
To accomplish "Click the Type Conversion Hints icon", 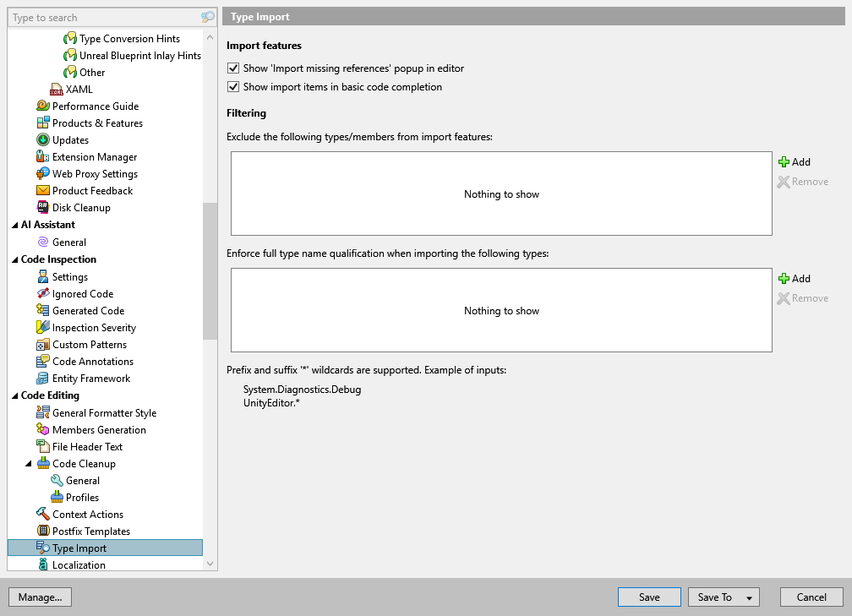I will (70, 39).
